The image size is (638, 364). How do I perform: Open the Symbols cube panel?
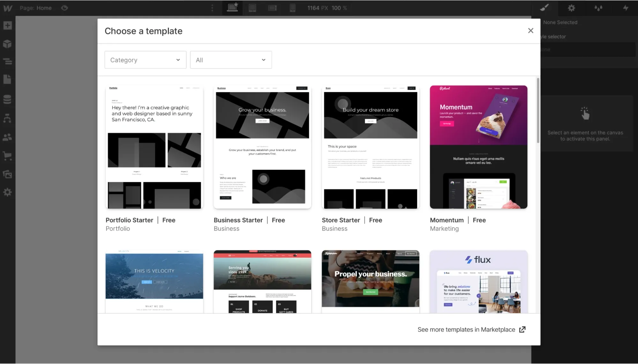[7, 44]
